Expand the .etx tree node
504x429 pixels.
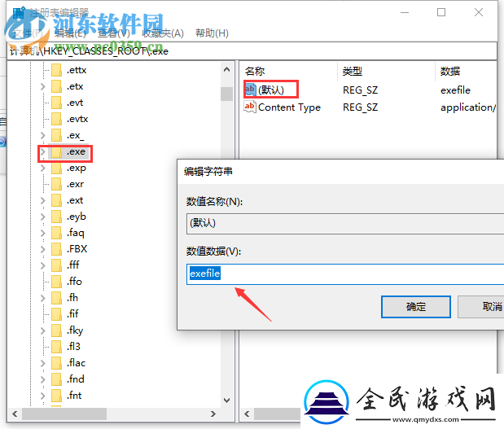point(43,86)
